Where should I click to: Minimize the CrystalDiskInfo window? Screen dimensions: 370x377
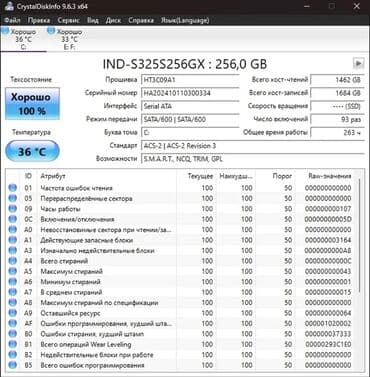(x=307, y=6)
